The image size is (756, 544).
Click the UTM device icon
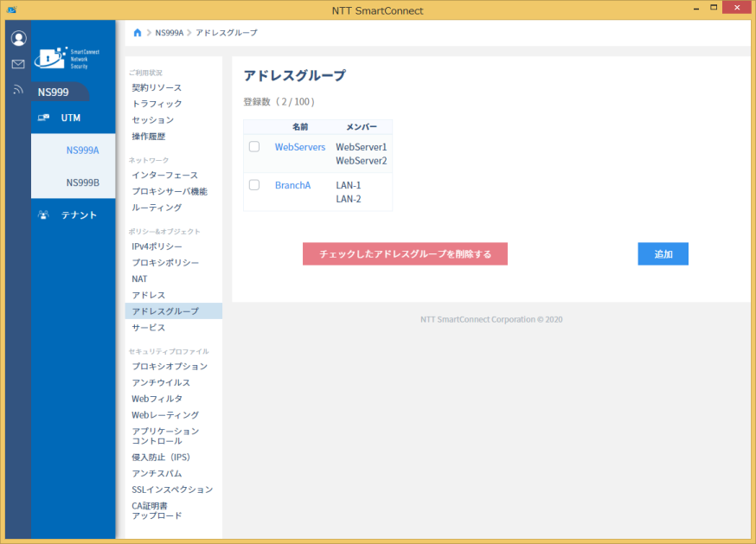pos(43,118)
